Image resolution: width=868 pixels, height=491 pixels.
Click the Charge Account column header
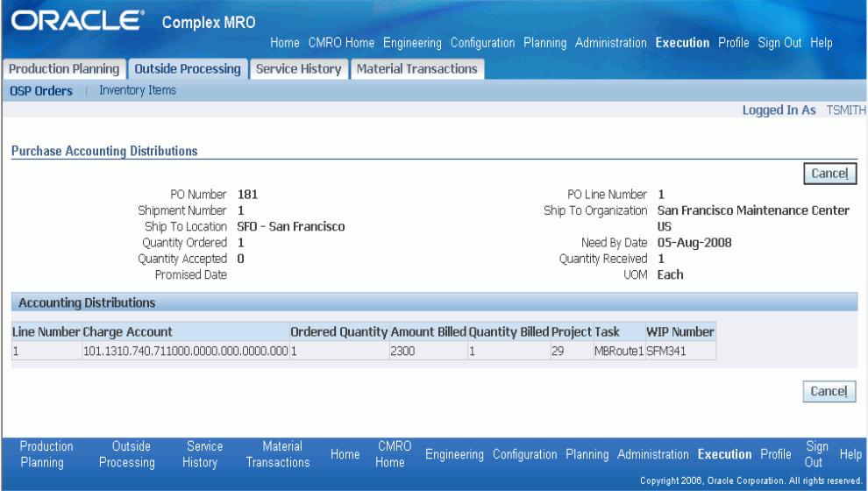[186, 332]
